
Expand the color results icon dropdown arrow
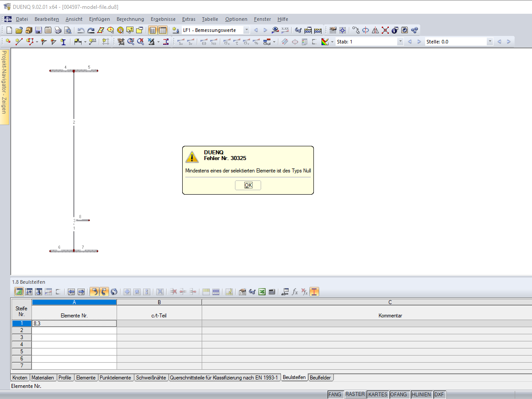332,42
